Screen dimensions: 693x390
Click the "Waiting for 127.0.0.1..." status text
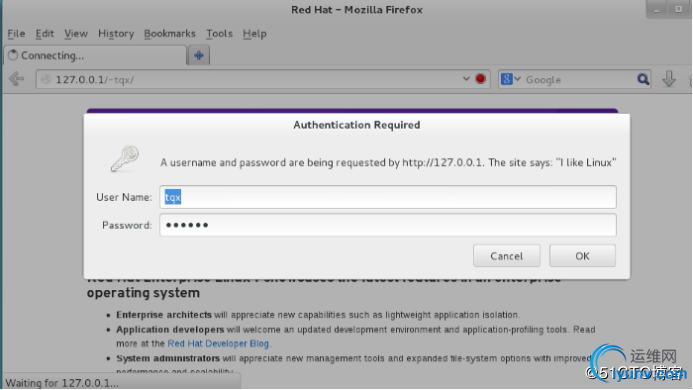(x=62, y=383)
